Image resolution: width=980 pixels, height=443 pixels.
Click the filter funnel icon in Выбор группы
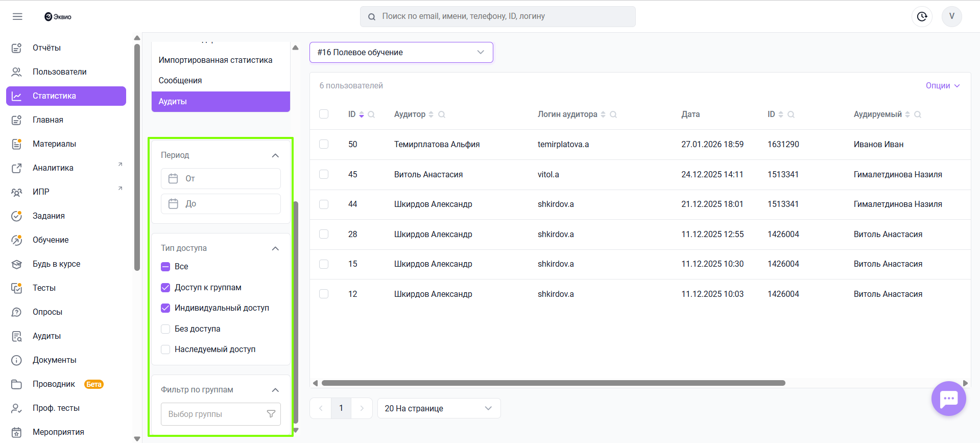pyautogui.click(x=271, y=414)
